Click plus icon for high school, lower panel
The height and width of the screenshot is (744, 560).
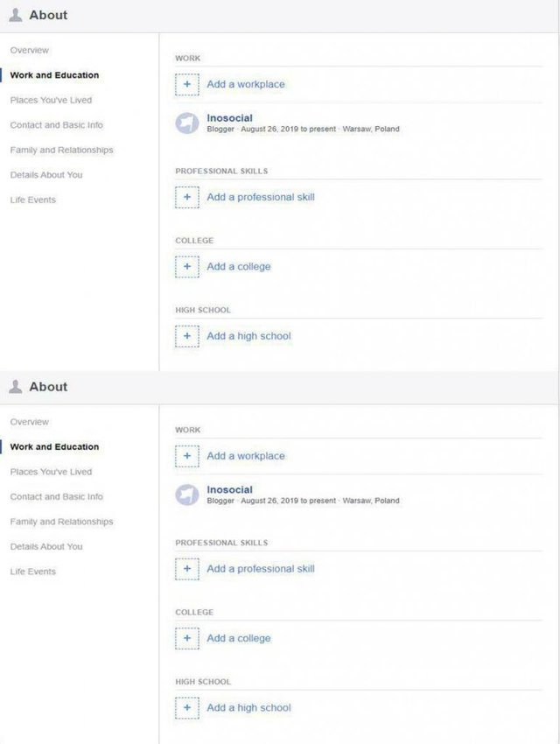click(186, 708)
